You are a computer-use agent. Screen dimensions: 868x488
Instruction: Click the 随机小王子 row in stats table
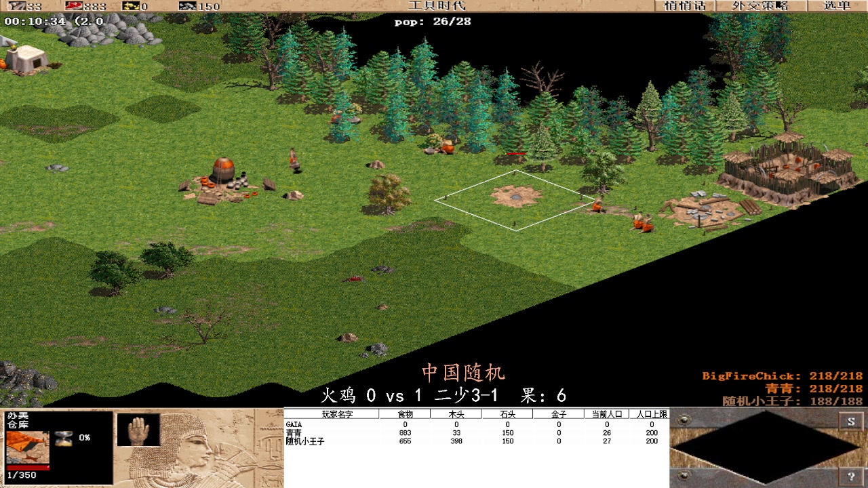[476, 441]
